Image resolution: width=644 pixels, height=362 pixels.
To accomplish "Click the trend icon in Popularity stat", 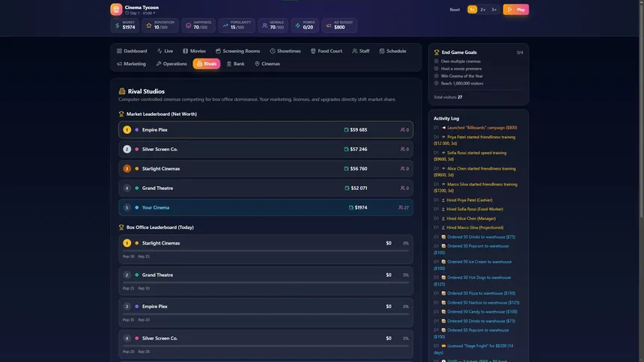I will (225, 25).
